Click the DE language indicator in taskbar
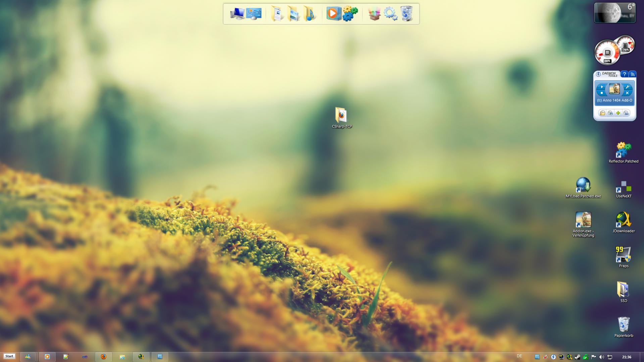This screenshot has width=644, height=362. pyautogui.click(x=519, y=356)
